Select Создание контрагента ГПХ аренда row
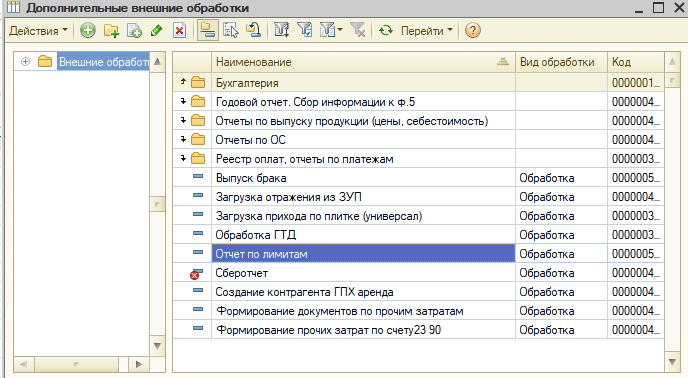Viewport: 688px width, 378px height. coord(418,292)
